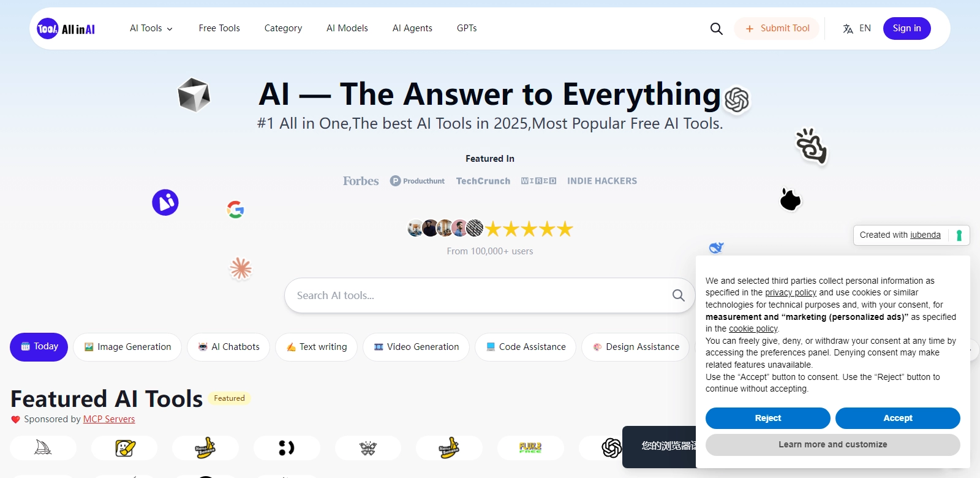
Task: Click the floating blue whale DeepSeek icon
Action: click(x=716, y=248)
